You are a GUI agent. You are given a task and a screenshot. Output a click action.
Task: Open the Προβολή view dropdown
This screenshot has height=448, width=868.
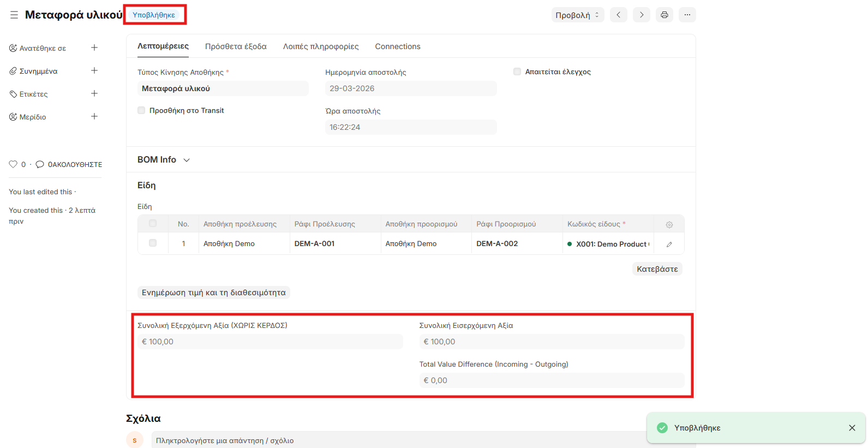click(577, 15)
